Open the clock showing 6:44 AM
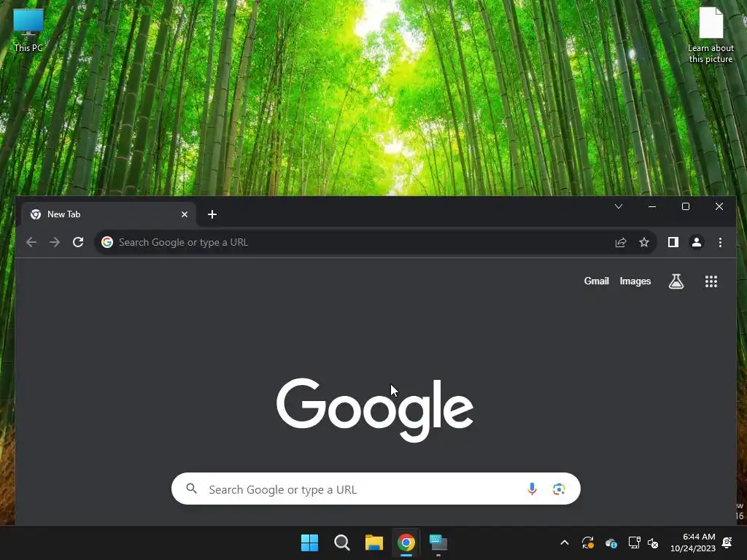This screenshot has width=747, height=560. (x=693, y=542)
